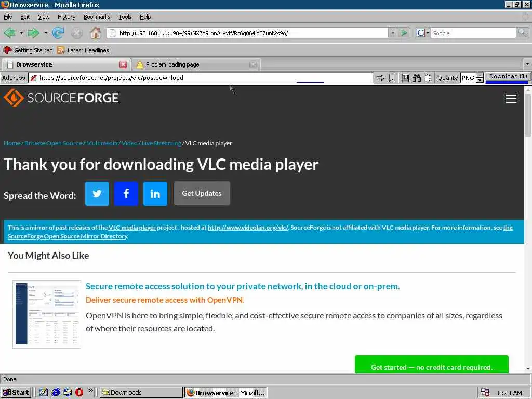Click the Browservice bookmark ribbon icon
Image resolution: width=532 pixels, height=399 pixels.
coord(392,78)
